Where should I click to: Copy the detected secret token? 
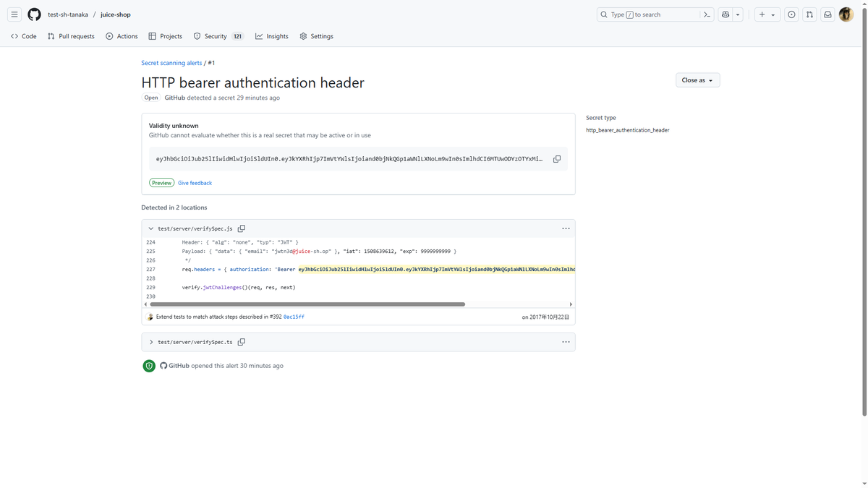pyautogui.click(x=557, y=159)
